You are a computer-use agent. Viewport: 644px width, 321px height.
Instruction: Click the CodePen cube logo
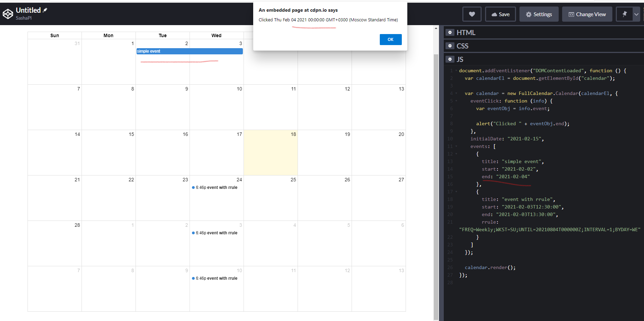click(x=8, y=13)
